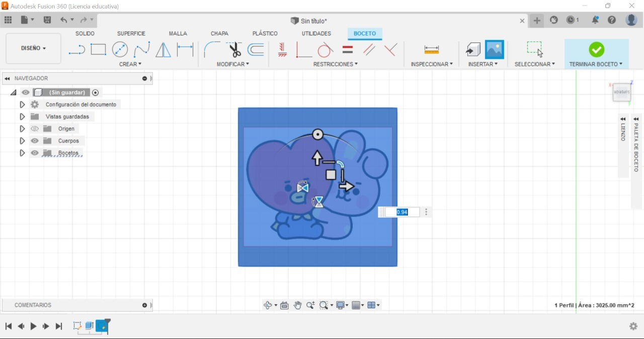Expand the Cuerpos node
Viewport: 644px width, 339px height.
(22, 141)
